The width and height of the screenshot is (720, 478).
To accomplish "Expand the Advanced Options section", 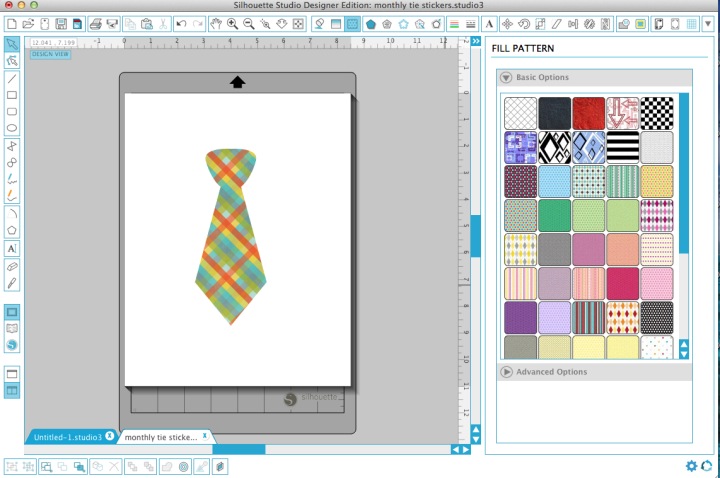I will click(507, 372).
